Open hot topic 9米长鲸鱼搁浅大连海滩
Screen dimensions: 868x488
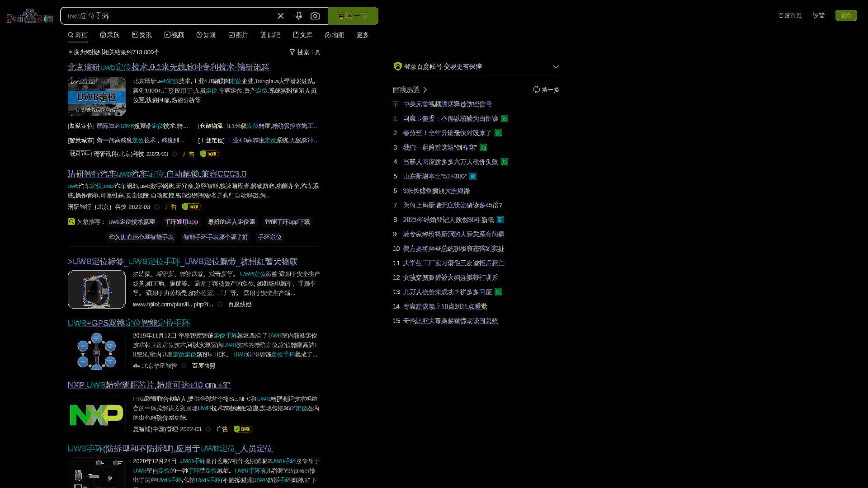[x=436, y=191]
